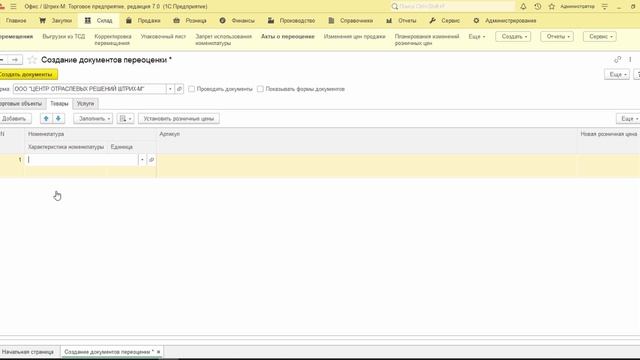640x360 pixels.
Task: Open the 'Закупки' section
Action: point(56,20)
